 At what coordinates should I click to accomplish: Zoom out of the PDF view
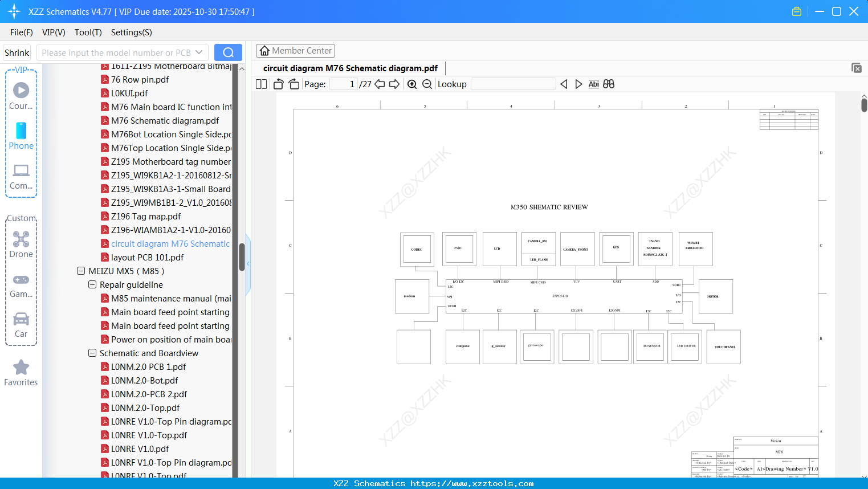pyautogui.click(x=426, y=84)
